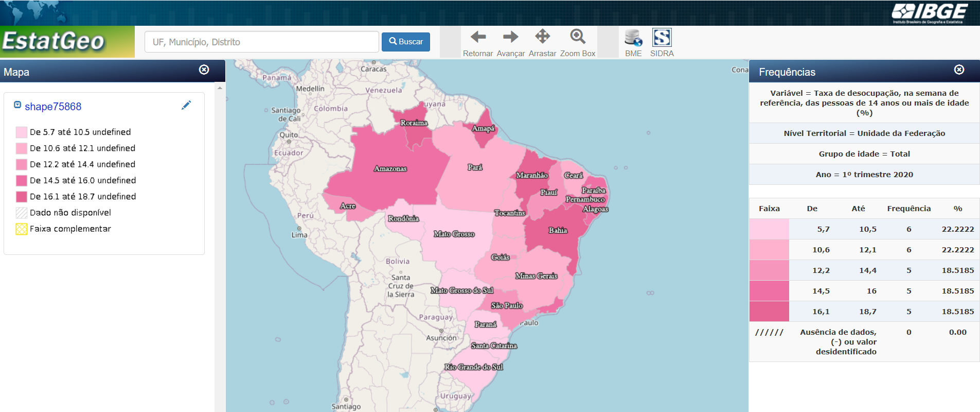980x412 pixels.
Task: Click the Mato Grosso state on map
Action: [x=454, y=234]
